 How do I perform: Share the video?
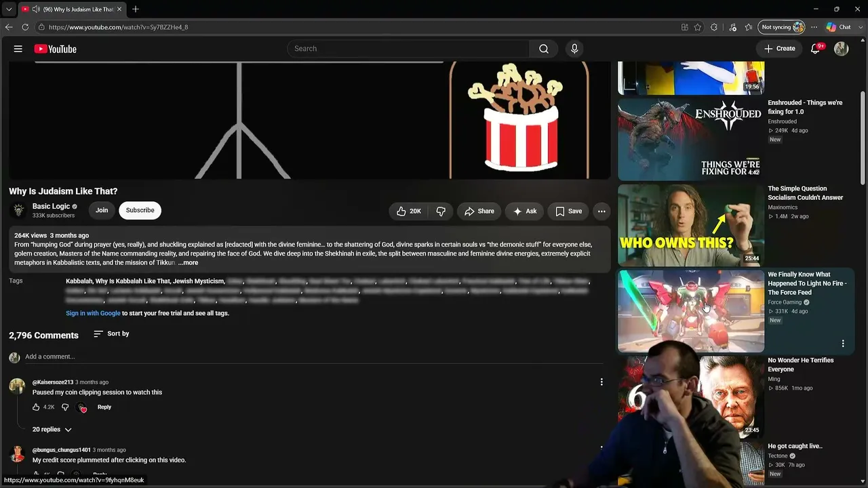(479, 211)
